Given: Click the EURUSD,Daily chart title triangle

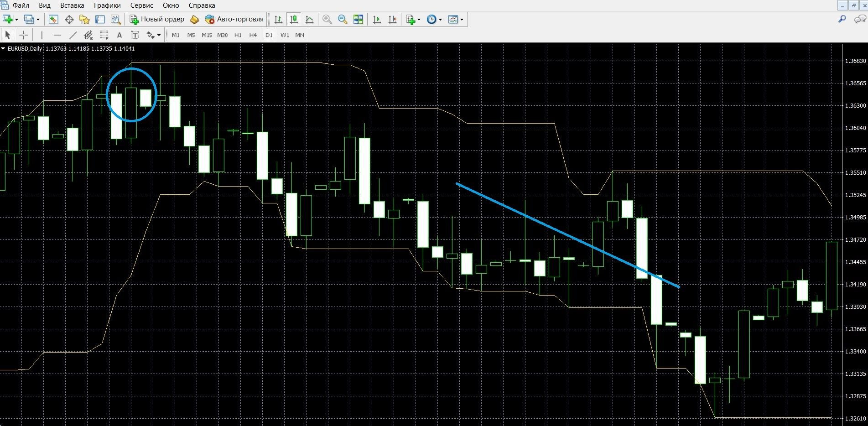Looking at the screenshot, I should (4, 49).
